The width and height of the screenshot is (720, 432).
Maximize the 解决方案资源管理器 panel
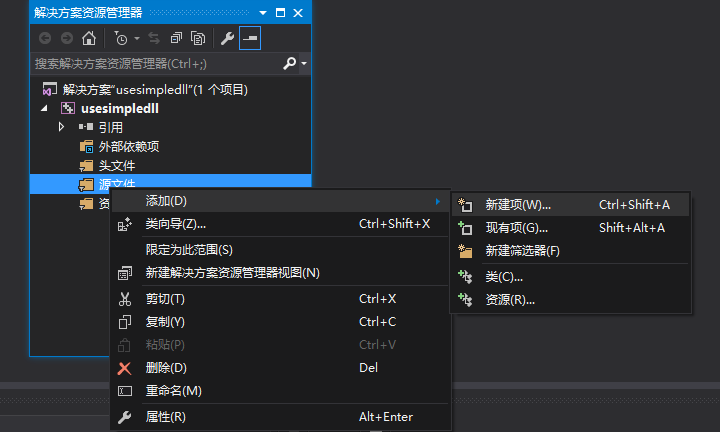pos(281,13)
